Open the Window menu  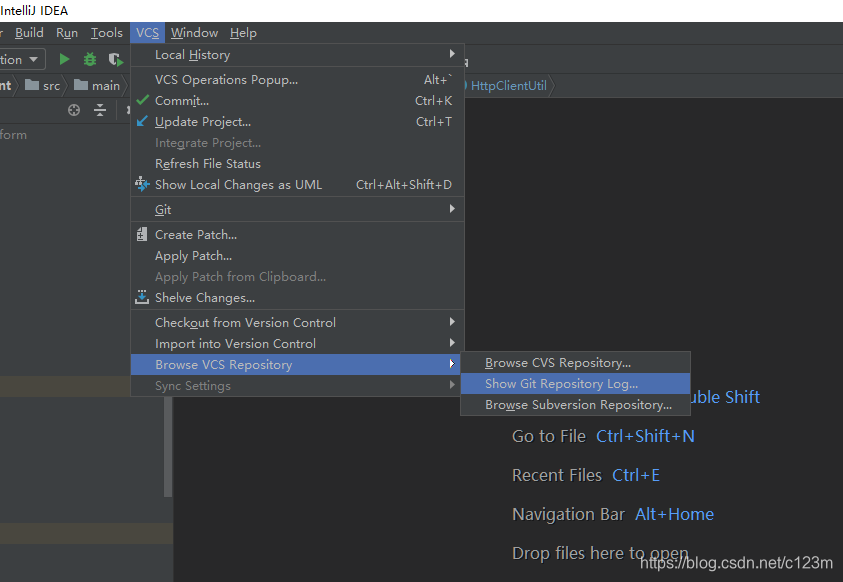coord(194,33)
